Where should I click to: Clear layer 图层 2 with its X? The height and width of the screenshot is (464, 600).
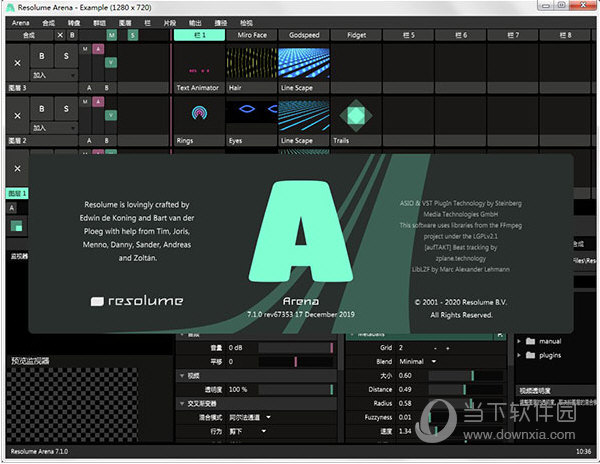point(18,116)
